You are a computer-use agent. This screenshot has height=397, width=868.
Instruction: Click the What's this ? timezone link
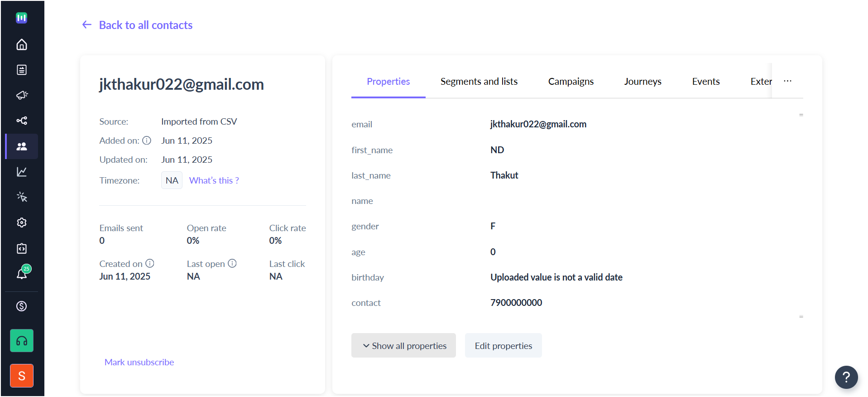(x=214, y=180)
